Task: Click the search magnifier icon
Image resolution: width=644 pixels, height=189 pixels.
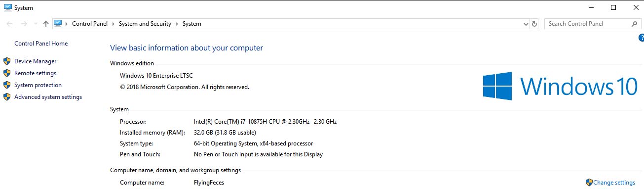Action: click(635, 24)
